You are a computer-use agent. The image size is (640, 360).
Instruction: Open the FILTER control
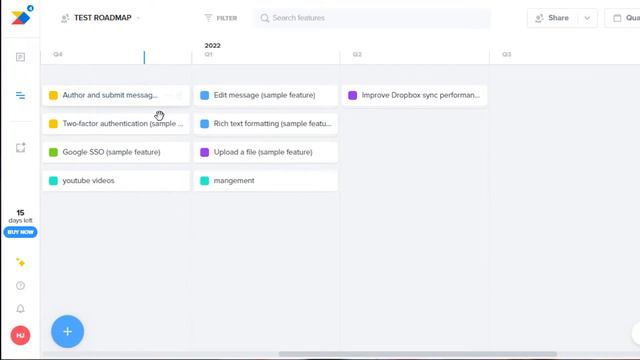tap(221, 18)
